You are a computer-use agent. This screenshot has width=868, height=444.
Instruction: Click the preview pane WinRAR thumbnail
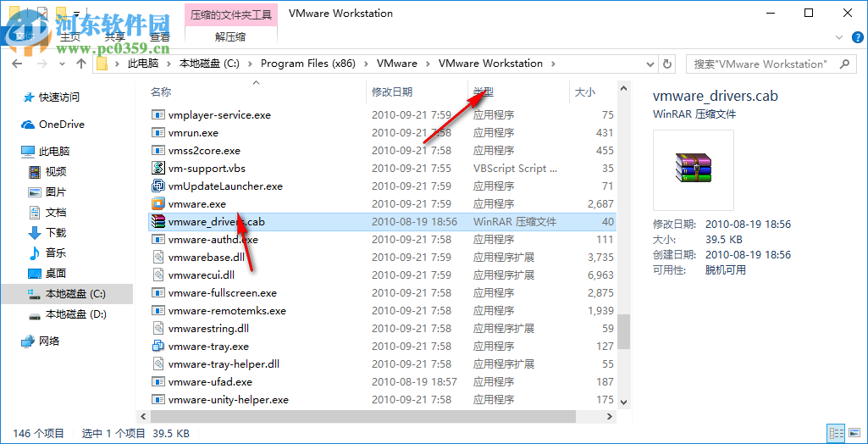[x=693, y=169]
